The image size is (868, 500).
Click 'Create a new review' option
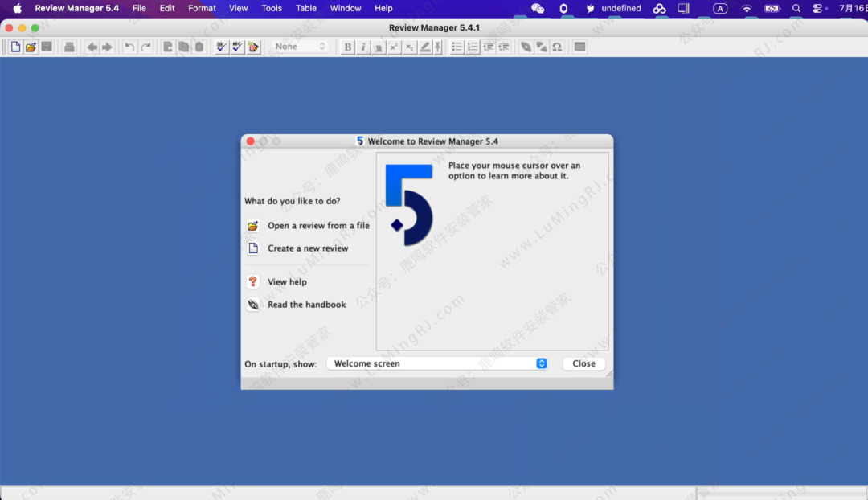point(308,248)
